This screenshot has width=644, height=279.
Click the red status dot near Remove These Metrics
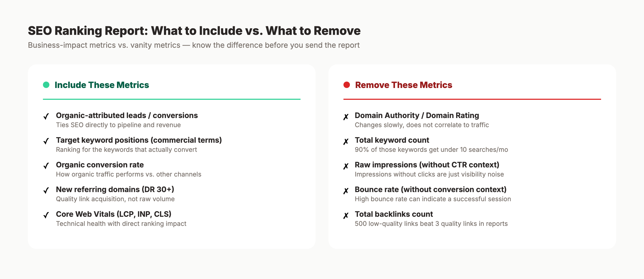pyautogui.click(x=346, y=85)
